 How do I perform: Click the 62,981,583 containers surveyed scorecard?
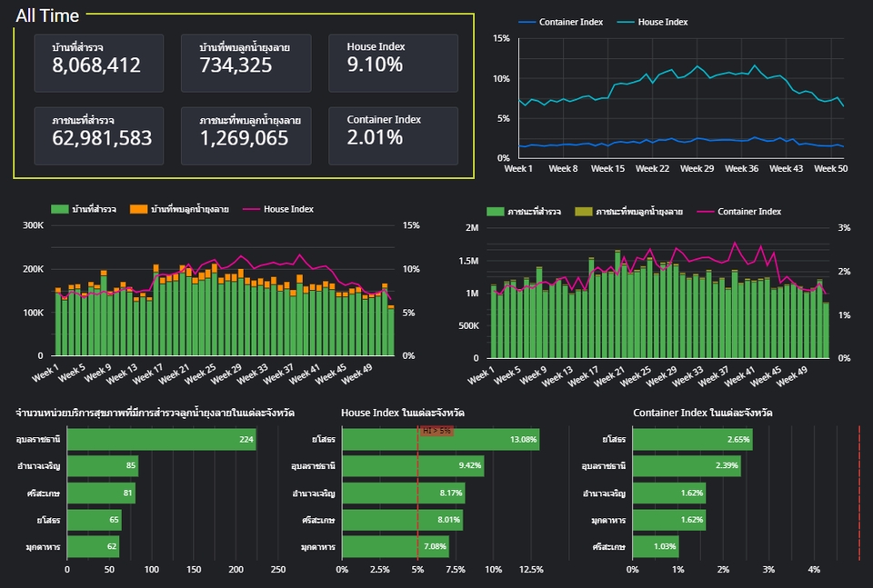click(98, 135)
